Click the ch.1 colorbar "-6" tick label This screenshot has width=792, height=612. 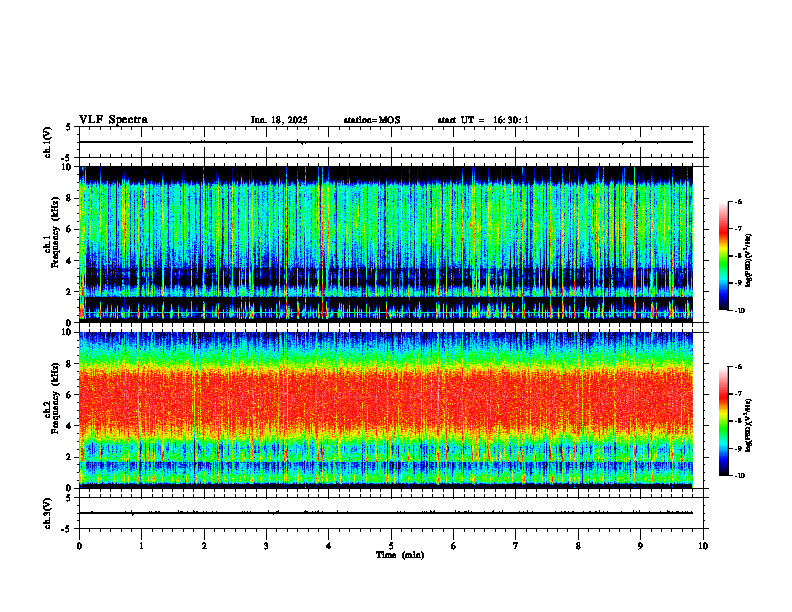pyautogui.click(x=737, y=202)
